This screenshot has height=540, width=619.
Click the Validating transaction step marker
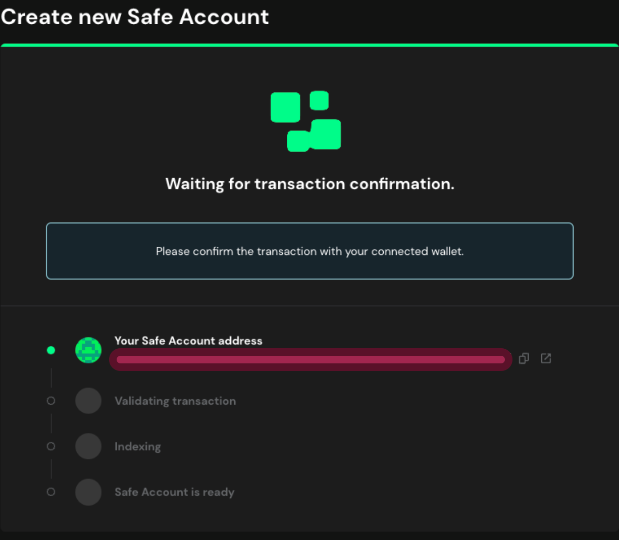51,401
